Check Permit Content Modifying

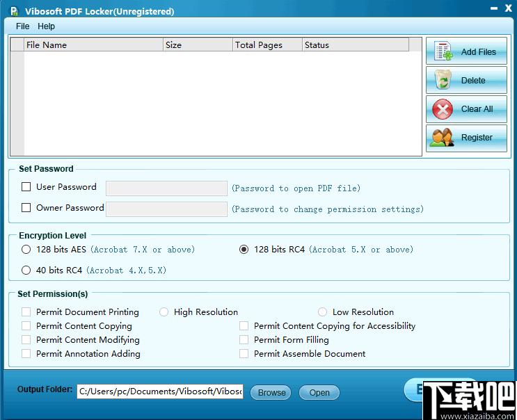coord(26,339)
